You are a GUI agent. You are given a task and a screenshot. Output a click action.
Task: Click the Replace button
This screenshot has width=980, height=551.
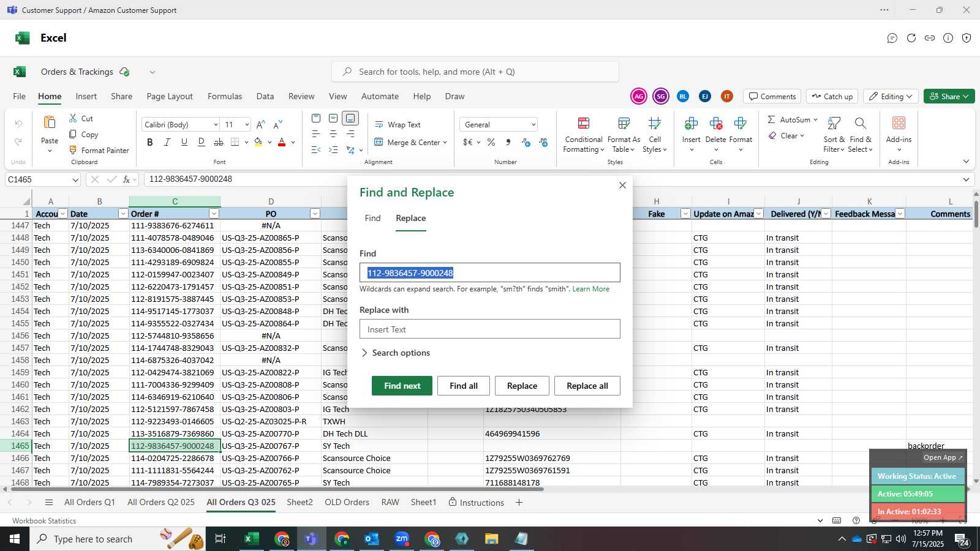coord(522,386)
